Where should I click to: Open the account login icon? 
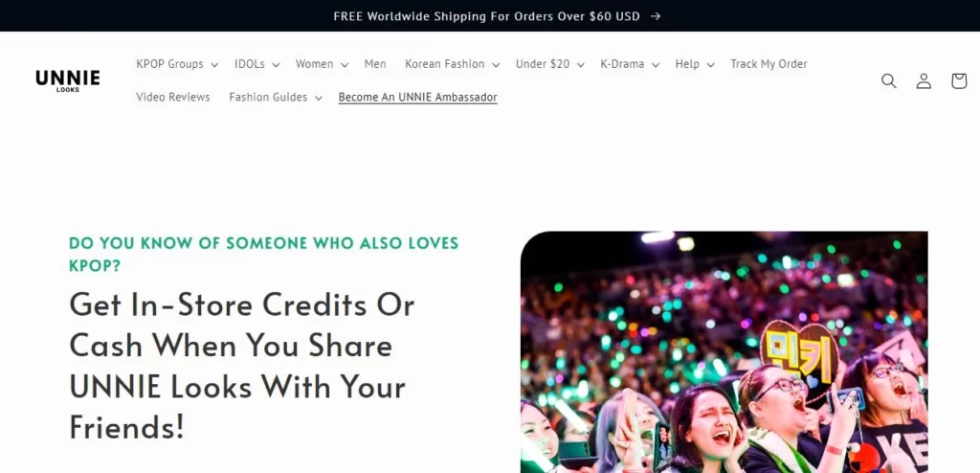pyautogui.click(x=924, y=80)
